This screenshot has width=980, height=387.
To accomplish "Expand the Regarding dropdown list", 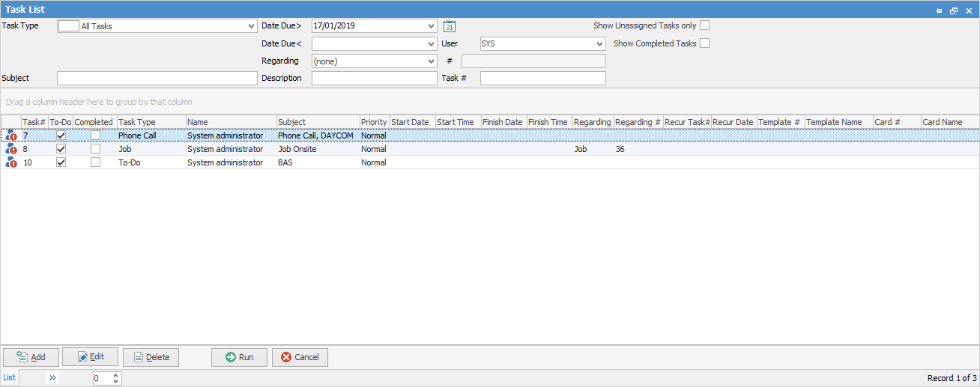I will [x=431, y=61].
